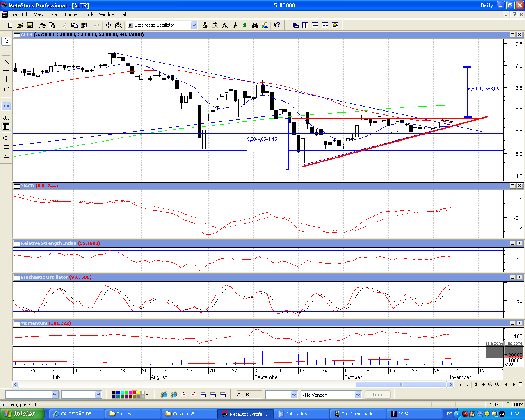
Task: Maximize the Stochastic Oscillator inner window
Action: 513,277
